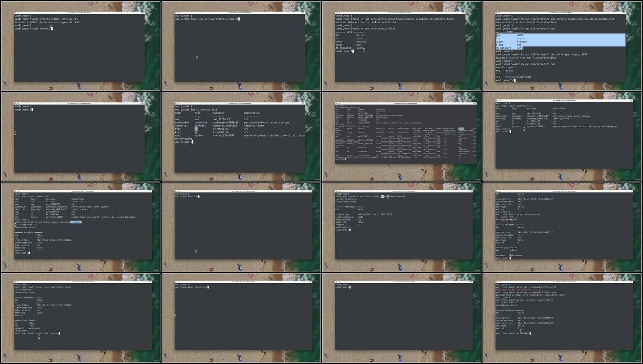Select the frame where the db_password 12345 output ends at the prompt
The width and height of the screenshot is (643, 364).
coord(402,46)
